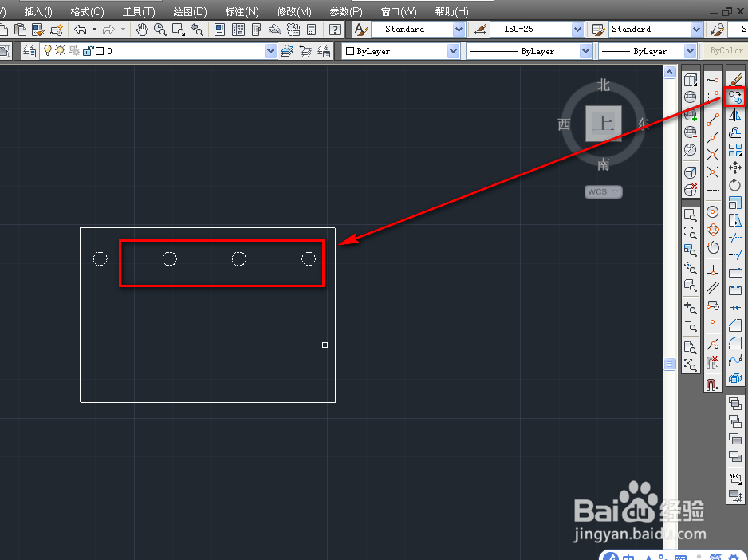Select the Offset tool

pyautogui.click(x=735, y=132)
